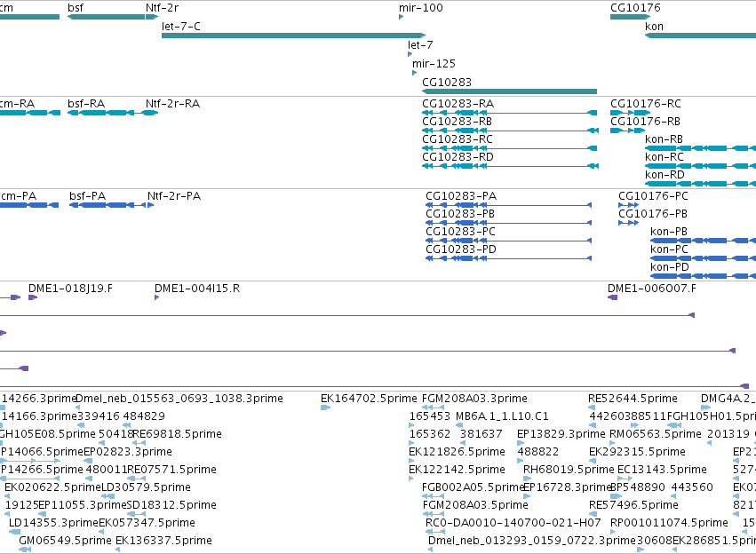Select the bsf gene label
This screenshot has height=554, width=756.
point(76,8)
